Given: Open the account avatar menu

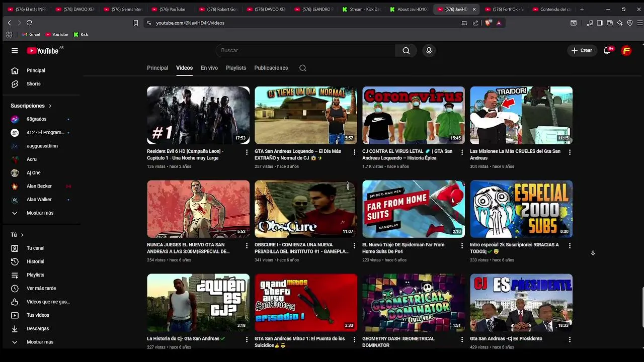Looking at the screenshot, I should pos(626,50).
